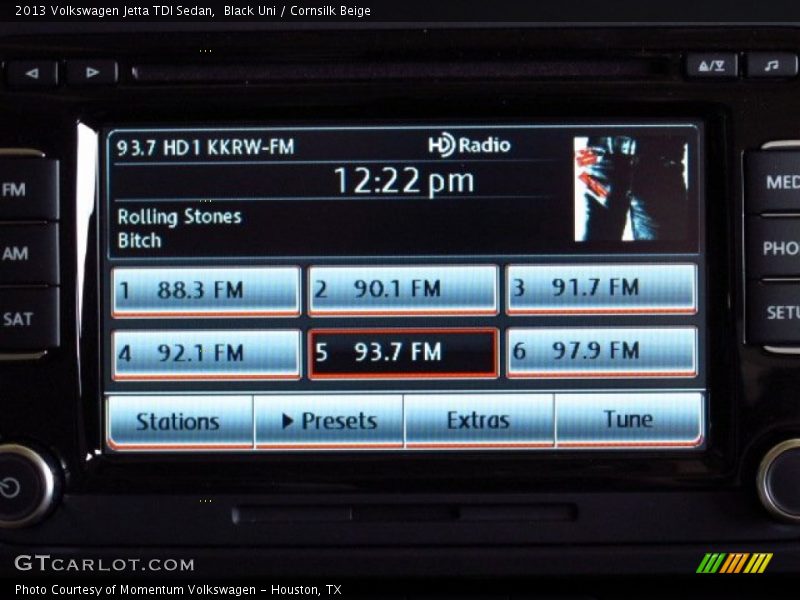Screen dimensions: 800x600
Task: Open the Stations tab
Action: tap(179, 421)
